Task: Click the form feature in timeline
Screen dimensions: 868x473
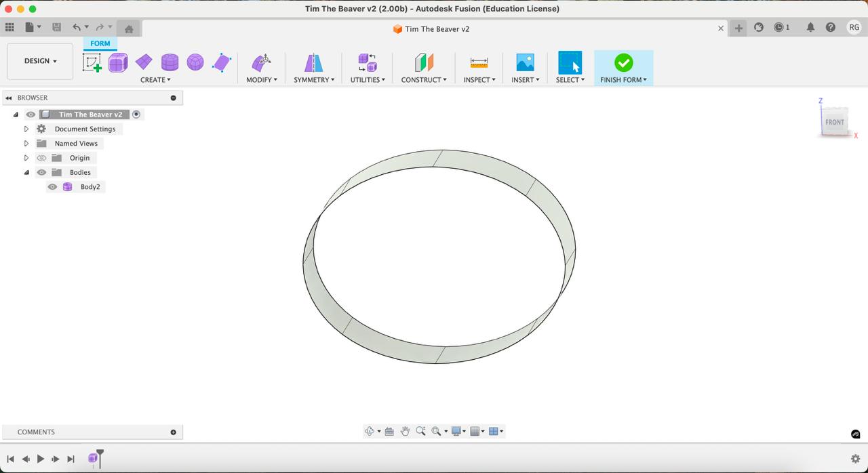Action: 93,459
